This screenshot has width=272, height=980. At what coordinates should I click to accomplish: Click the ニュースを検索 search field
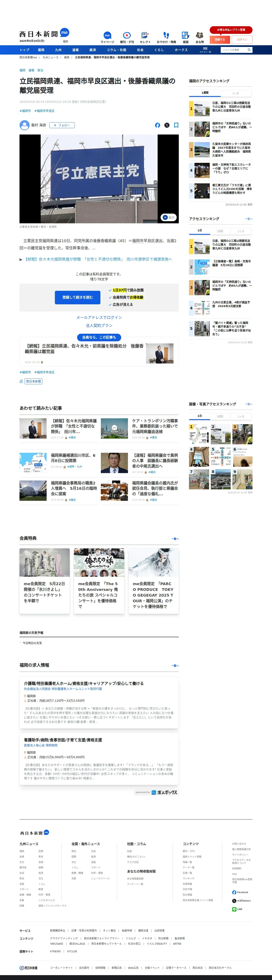click(x=233, y=50)
